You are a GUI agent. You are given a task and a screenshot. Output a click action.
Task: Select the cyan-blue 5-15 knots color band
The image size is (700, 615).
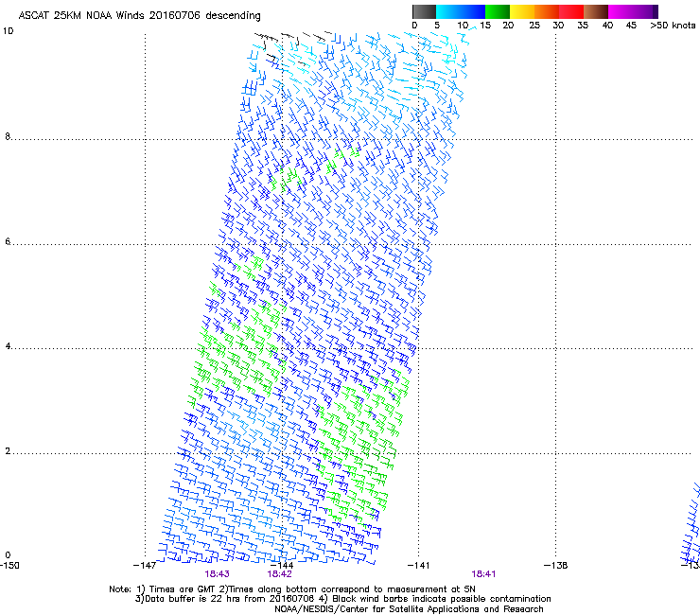tap(461, 11)
